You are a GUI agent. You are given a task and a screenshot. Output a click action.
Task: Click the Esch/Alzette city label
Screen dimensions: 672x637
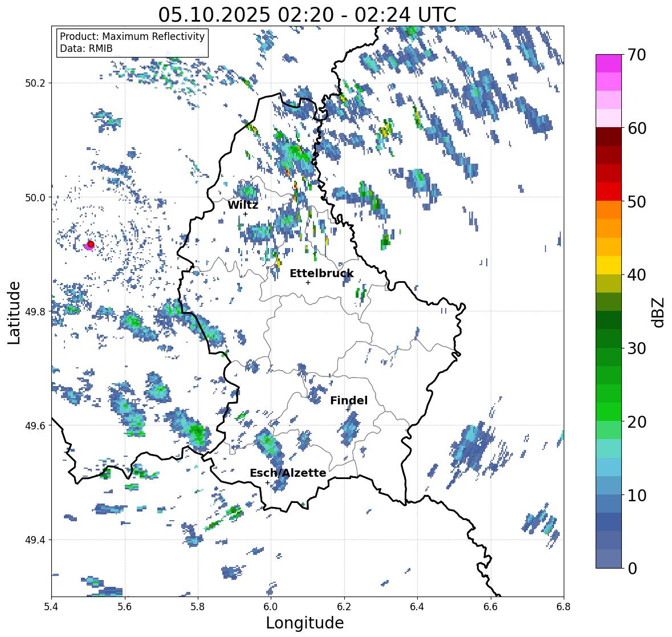[x=288, y=473]
